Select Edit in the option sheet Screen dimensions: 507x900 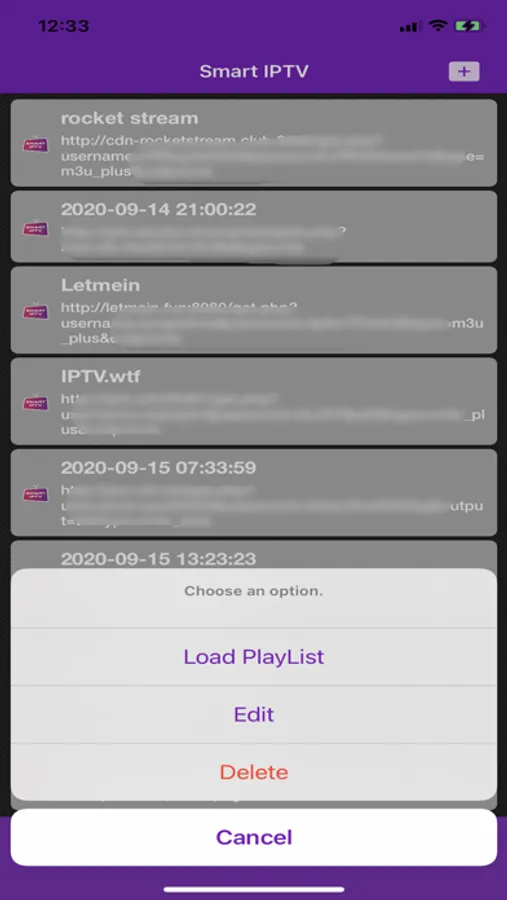(x=254, y=715)
